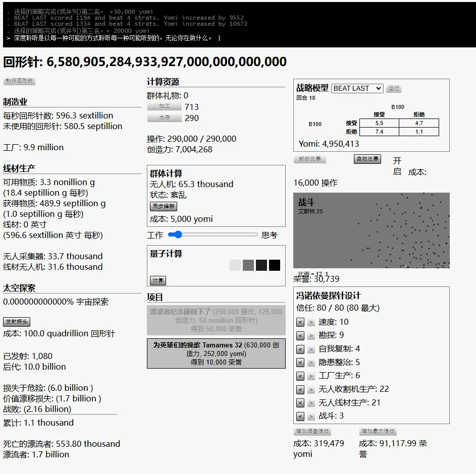This screenshot has height=474, width=476.
Task: Click the 制作回形针 make paperclip button
Action: pyautogui.click(x=19, y=81)
